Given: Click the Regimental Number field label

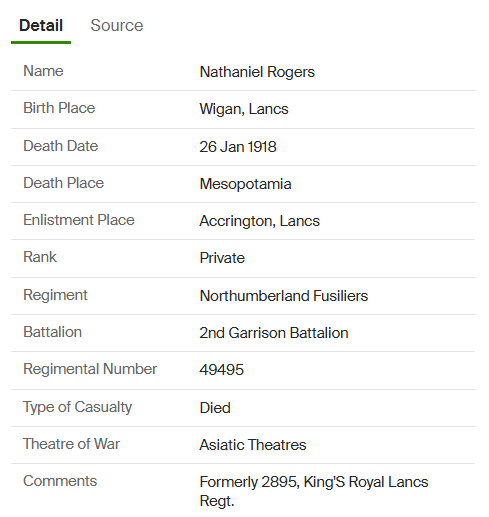Looking at the screenshot, I should pyautogui.click(x=90, y=369).
